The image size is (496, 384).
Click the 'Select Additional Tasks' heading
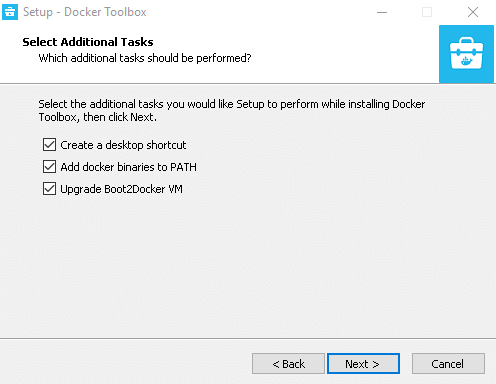coord(88,42)
